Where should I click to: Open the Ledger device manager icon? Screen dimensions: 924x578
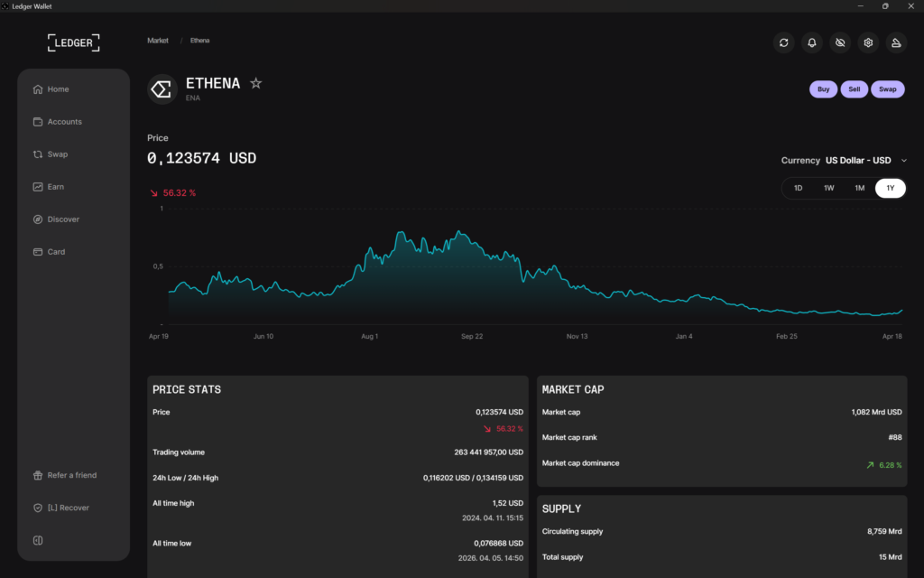(x=896, y=42)
